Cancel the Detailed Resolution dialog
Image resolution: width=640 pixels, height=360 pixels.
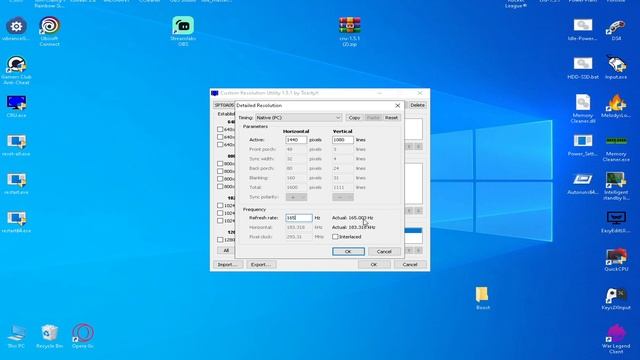384,251
